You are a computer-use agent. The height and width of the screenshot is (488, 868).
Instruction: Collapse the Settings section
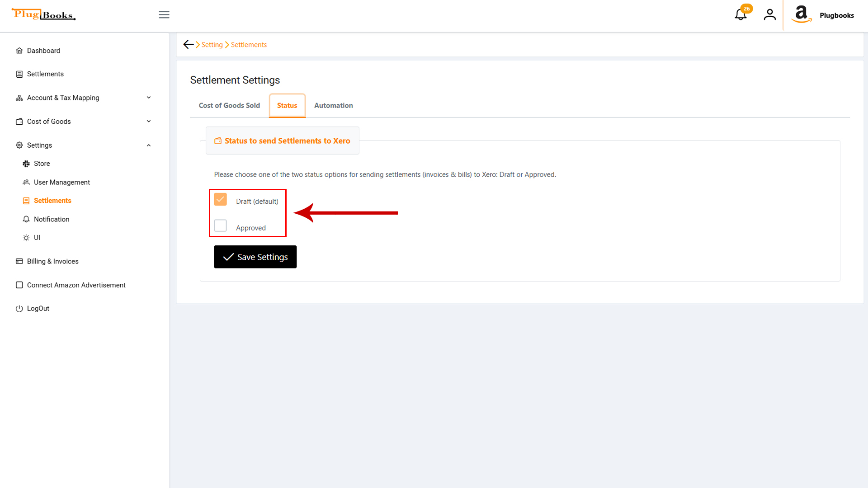149,145
